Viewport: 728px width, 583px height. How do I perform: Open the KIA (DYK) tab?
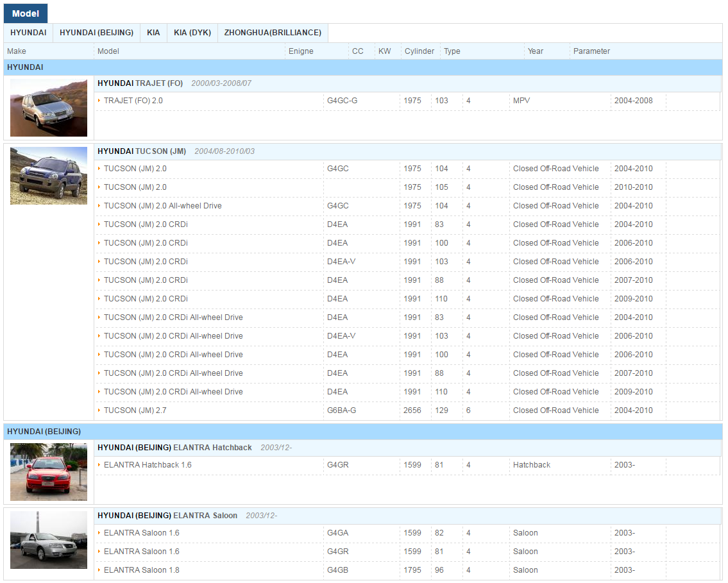click(192, 33)
